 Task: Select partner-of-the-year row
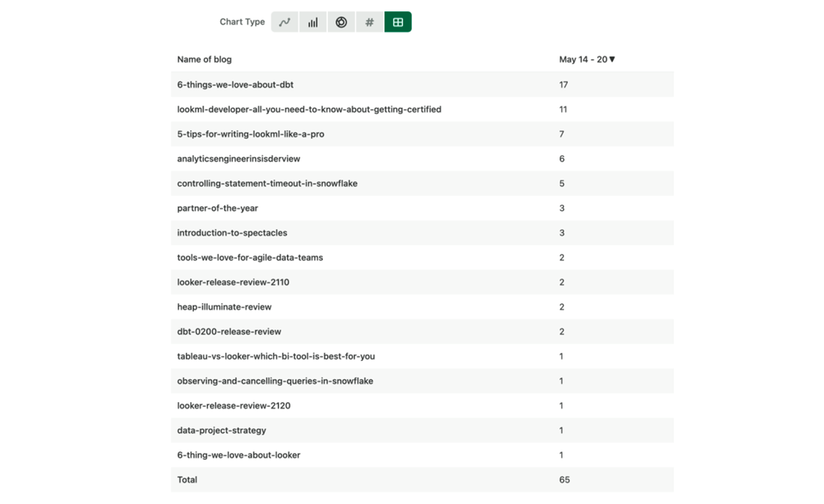422,208
